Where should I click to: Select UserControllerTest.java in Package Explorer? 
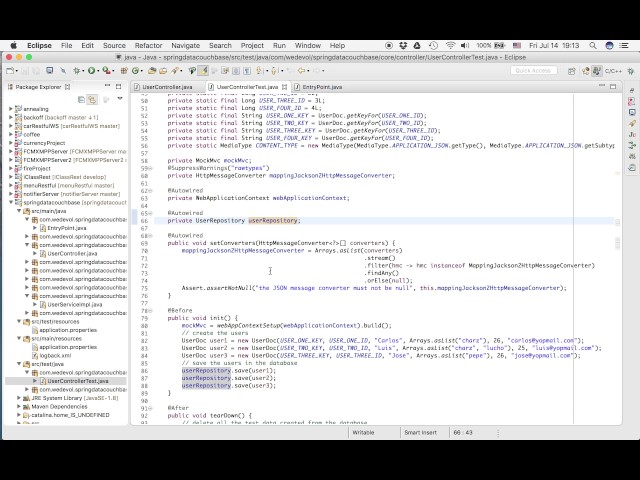tap(78, 381)
